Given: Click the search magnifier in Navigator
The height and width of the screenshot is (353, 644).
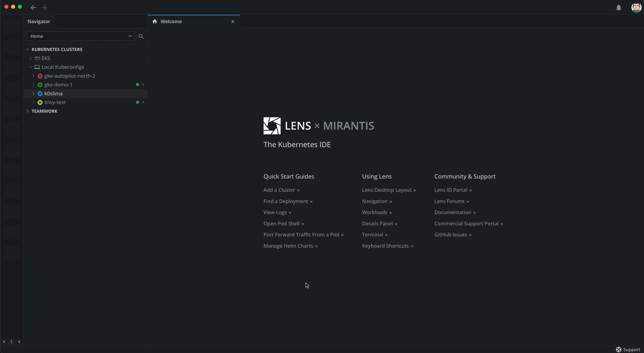Looking at the screenshot, I should [x=141, y=36].
